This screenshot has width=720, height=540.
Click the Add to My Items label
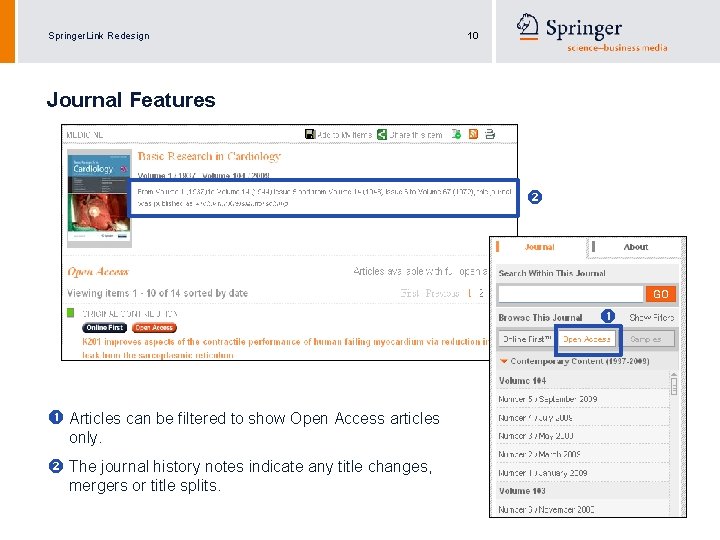tap(344, 135)
